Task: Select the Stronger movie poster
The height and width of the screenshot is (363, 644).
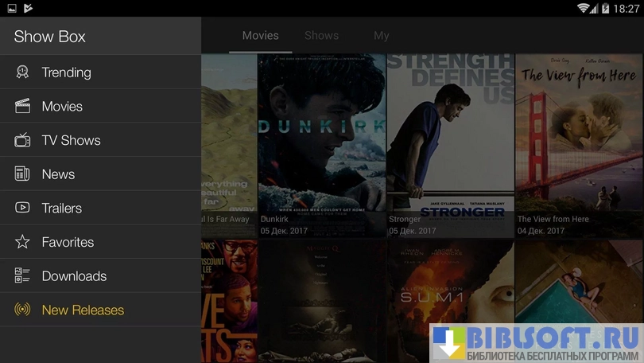Action: pos(450,135)
